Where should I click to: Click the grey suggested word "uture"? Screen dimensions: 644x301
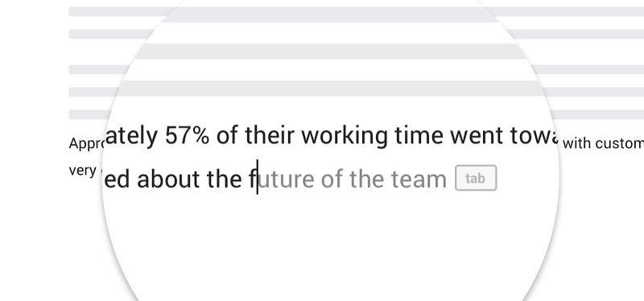click(x=286, y=179)
